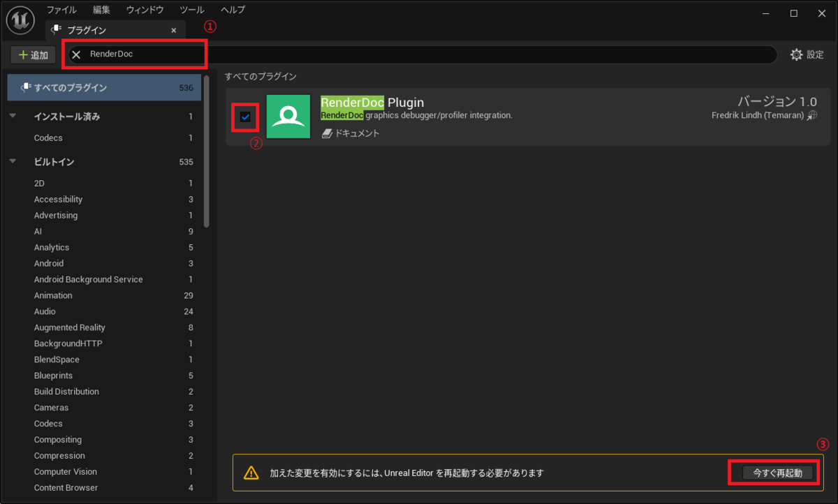Select the Computer Vision category
838x504 pixels.
[104, 472]
